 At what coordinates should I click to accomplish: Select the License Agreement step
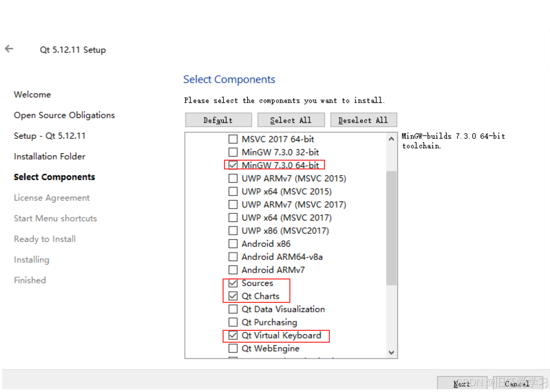click(52, 198)
